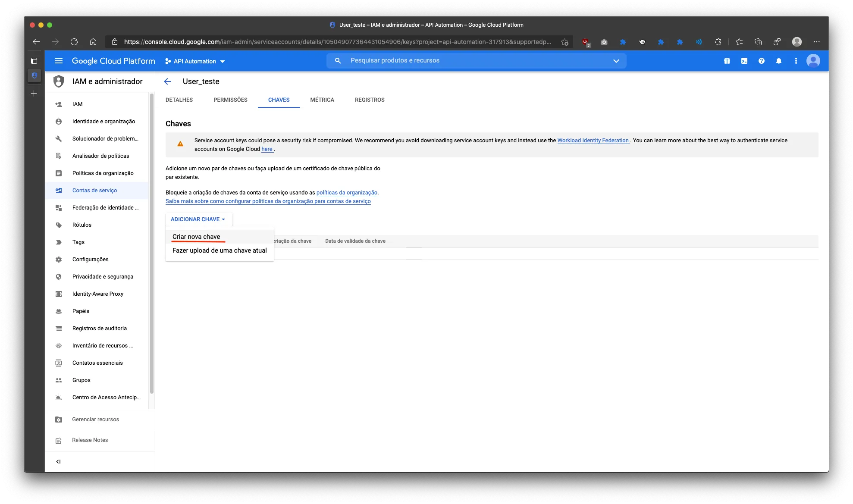
Task: Open the notifications bell
Action: click(779, 61)
